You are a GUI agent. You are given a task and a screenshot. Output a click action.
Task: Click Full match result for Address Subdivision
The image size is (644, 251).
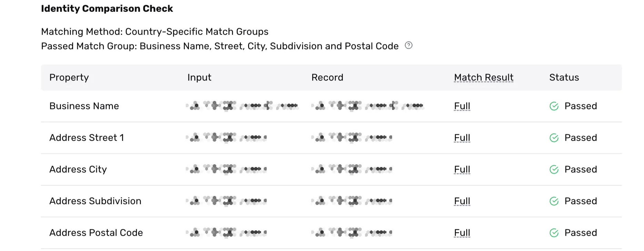coord(462,201)
